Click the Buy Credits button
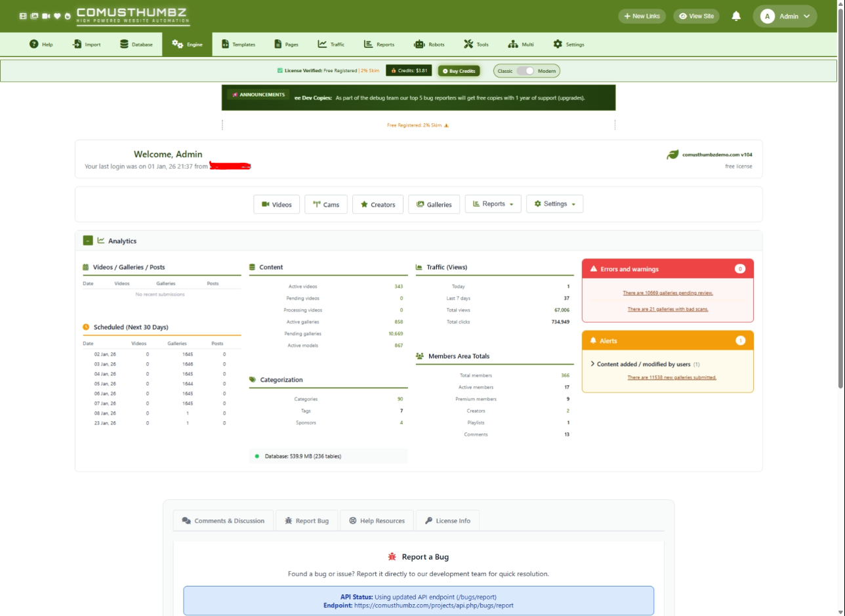Image resolution: width=845 pixels, height=616 pixels. point(459,71)
